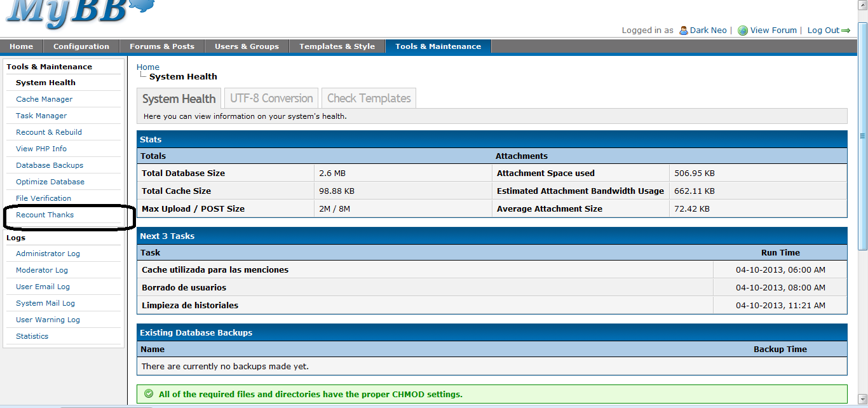Screen dimensions: 868x408
Task: Open the 'Limpieza de historiales' task
Action: [190, 306]
